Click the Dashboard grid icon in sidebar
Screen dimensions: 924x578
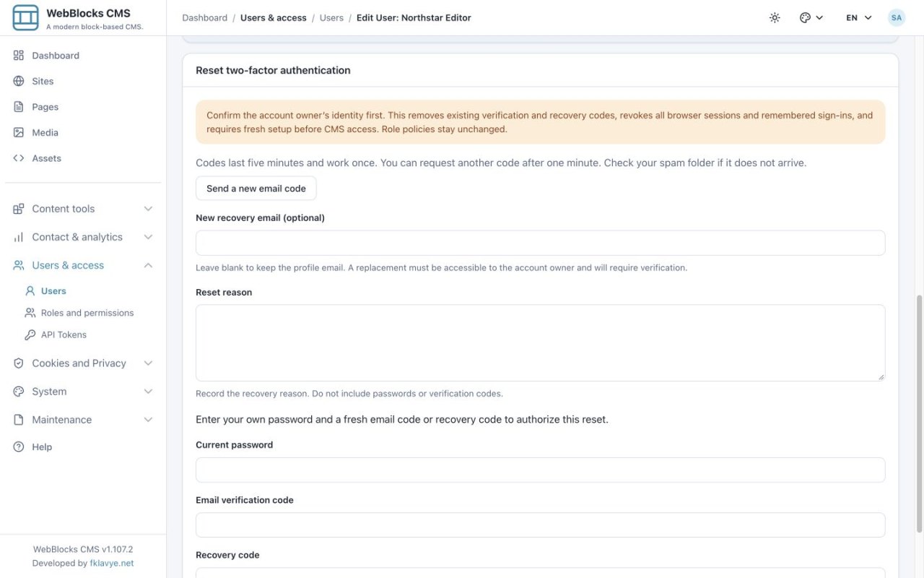coord(19,56)
